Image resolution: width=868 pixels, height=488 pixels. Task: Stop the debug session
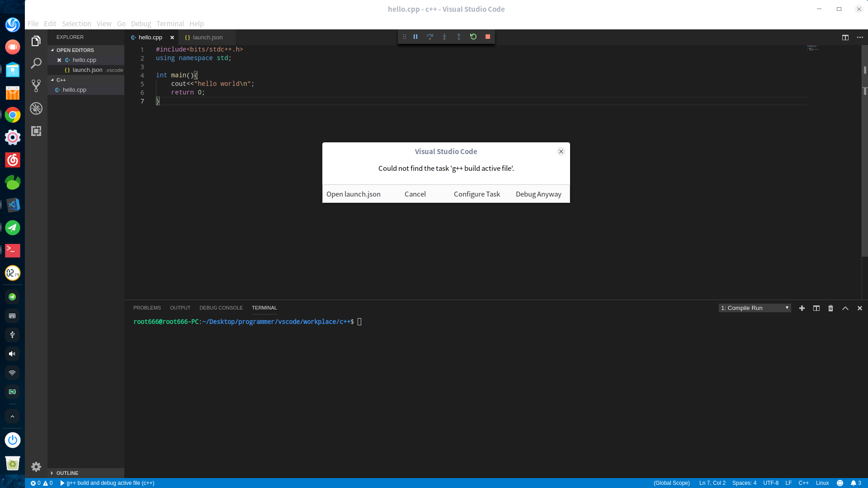(x=488, y=37)
